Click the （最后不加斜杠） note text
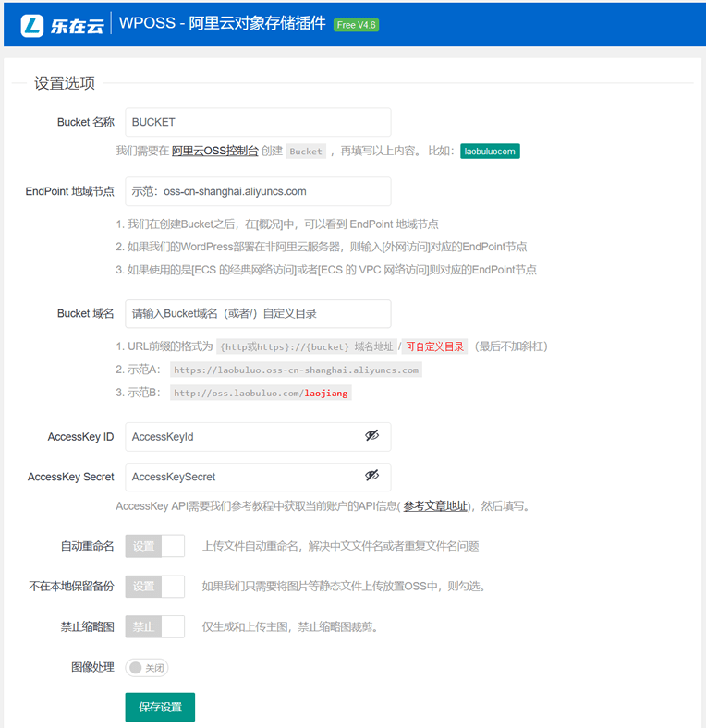 [511, 346]
